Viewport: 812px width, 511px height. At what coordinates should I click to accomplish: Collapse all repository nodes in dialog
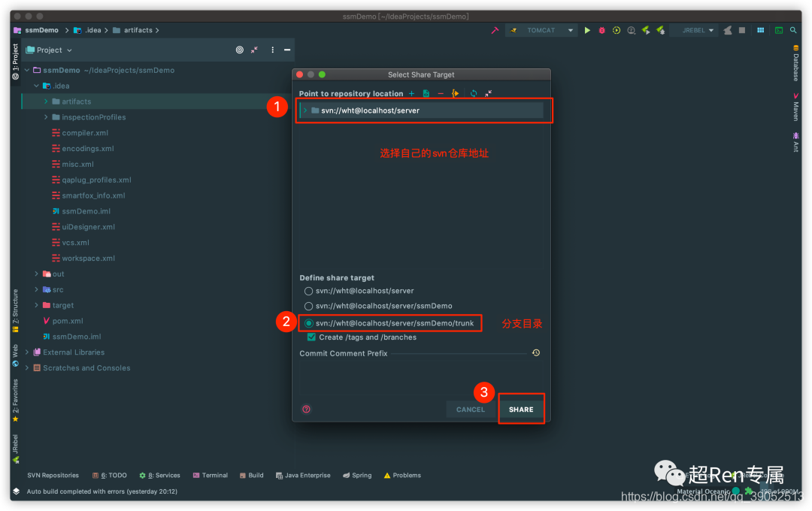tap(488, 94)
